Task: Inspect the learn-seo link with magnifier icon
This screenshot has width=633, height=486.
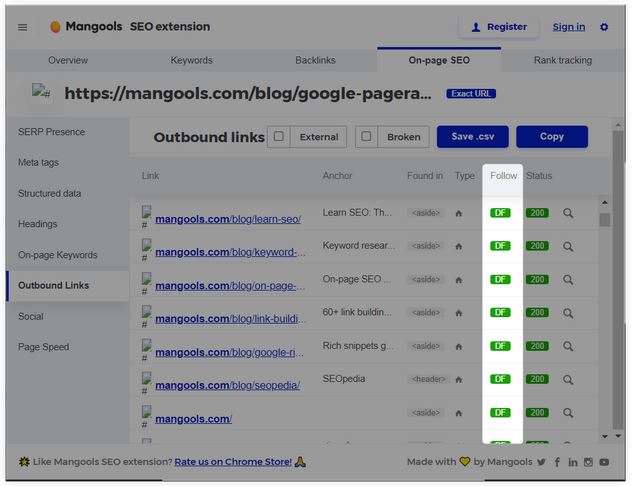Action: tap(568, 213)
